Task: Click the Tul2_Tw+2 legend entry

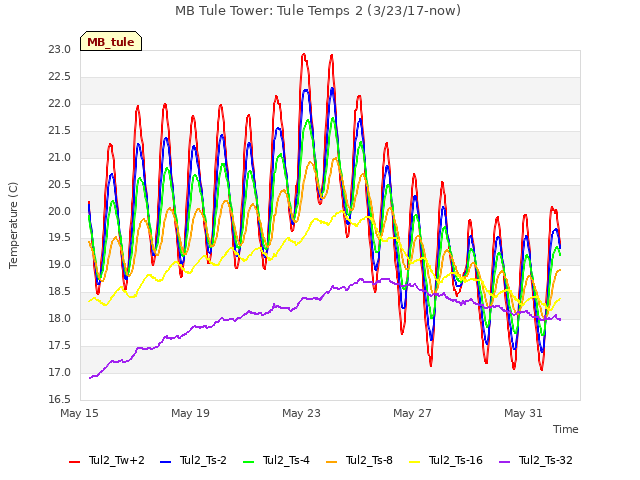Action: pyautogui.click(x=107, y=460)
